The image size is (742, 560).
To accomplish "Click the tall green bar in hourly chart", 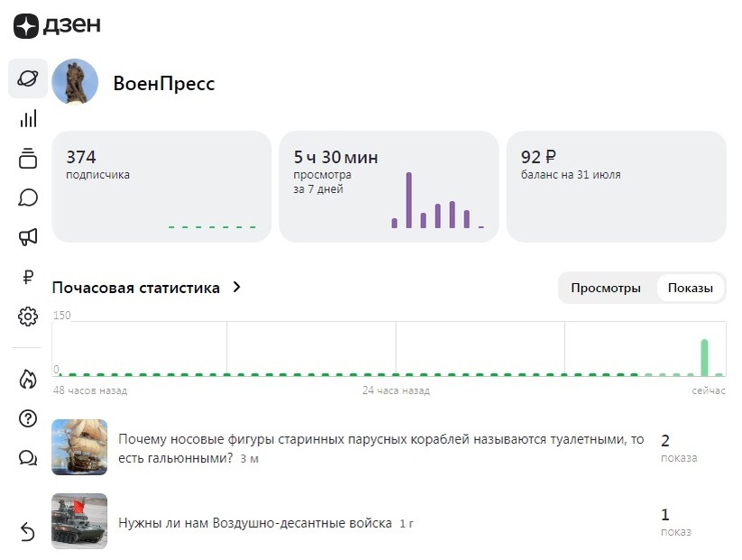I will point(705,357).
